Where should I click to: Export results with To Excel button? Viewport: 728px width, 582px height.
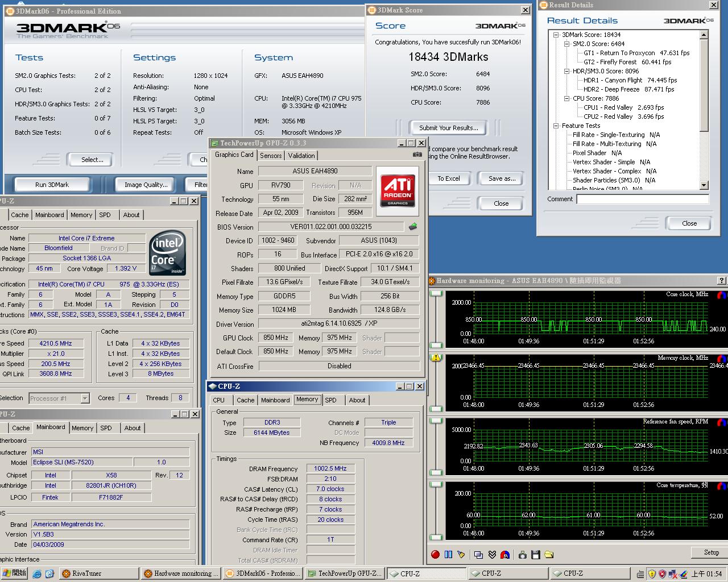click(x=449, y=178)
